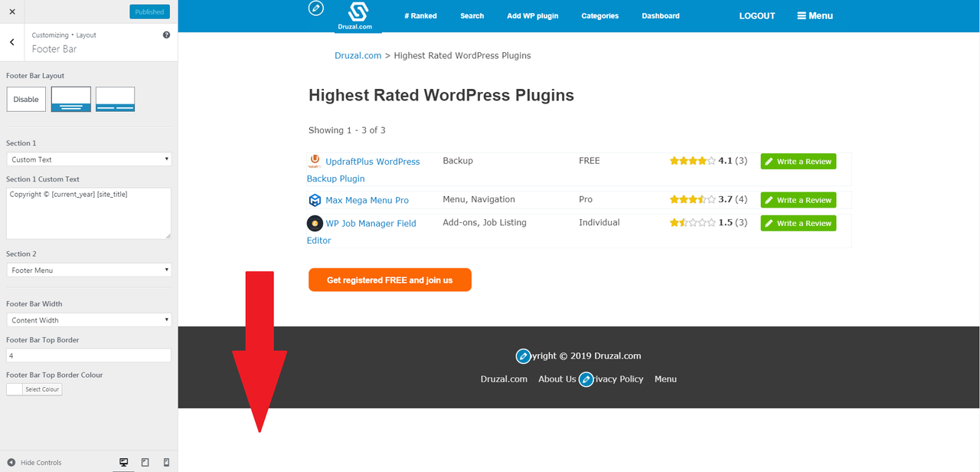Select the stacked centered footer bar layout
Viewport: 980px width, 472px height.
(71, 99)
